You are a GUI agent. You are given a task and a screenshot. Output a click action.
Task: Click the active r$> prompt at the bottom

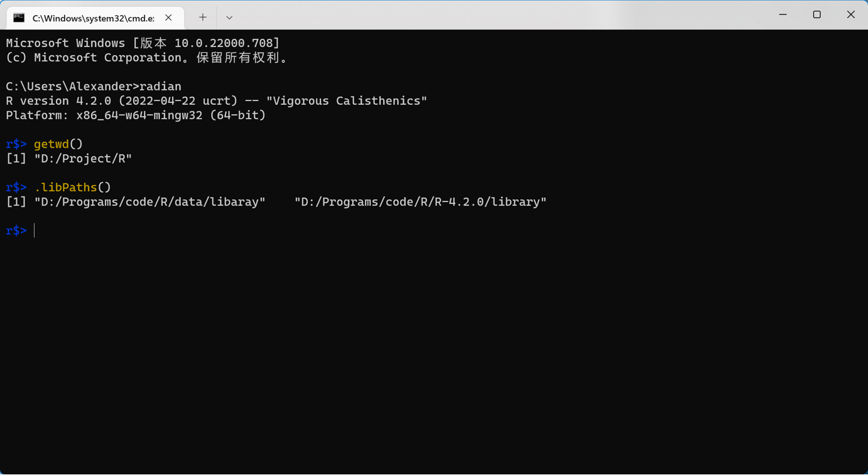pos(15,230)
